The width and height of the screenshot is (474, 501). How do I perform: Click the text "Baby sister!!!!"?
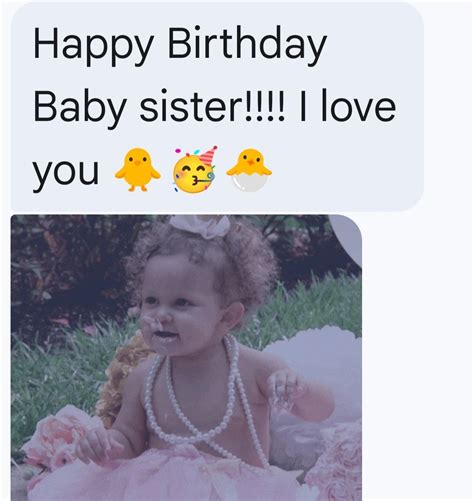click(x=159, y=108)
